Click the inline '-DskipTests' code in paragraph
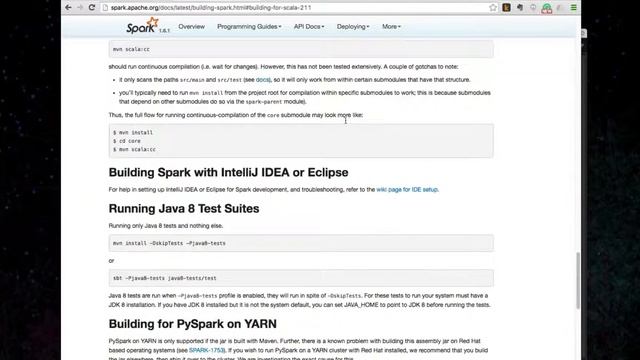Screen dimensions: 640x360 pos(344,296)
